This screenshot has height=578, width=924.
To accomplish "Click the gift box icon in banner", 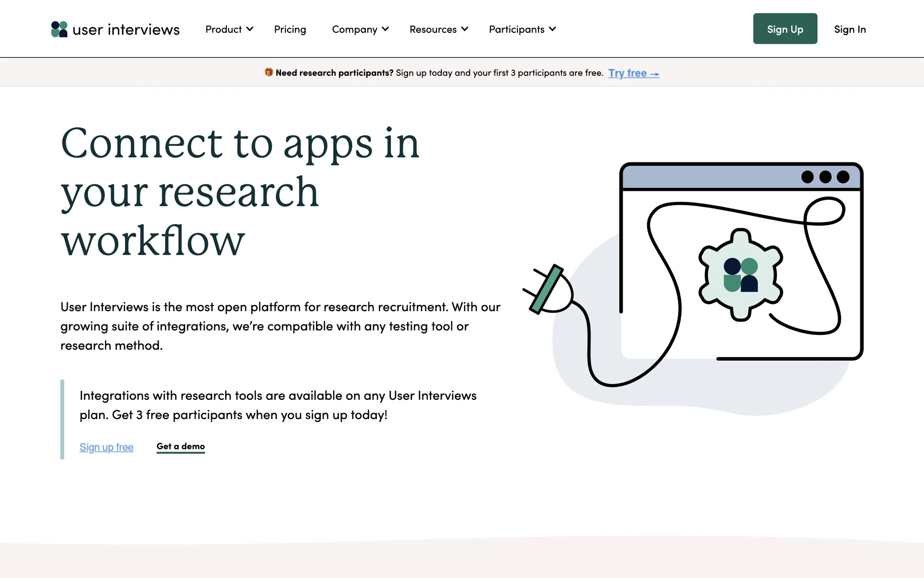I will tap(269, 72).
